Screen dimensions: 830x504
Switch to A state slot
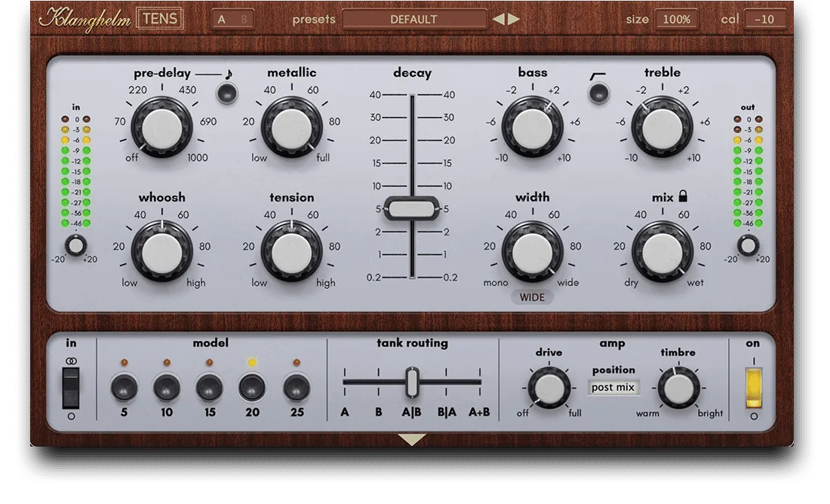coord(222,20)
